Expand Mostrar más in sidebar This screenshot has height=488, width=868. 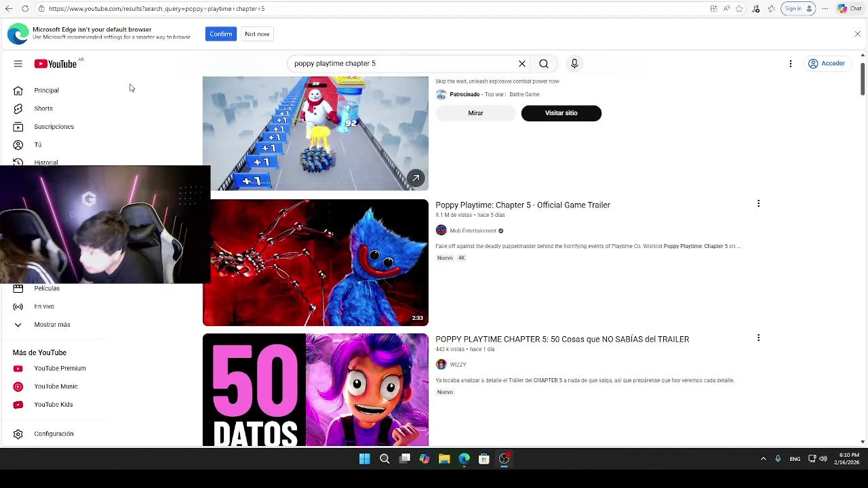point(52,325)
